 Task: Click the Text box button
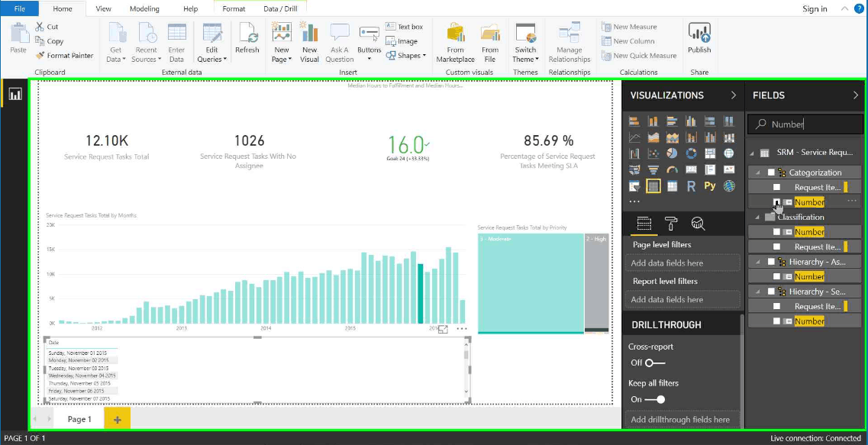pyautogui.click(x=405, y=27)
